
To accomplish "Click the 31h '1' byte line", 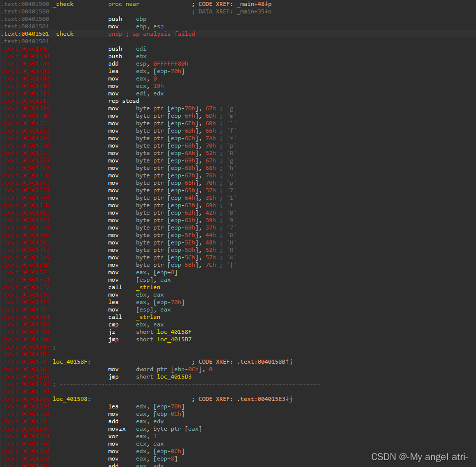I will pos(172,198).
